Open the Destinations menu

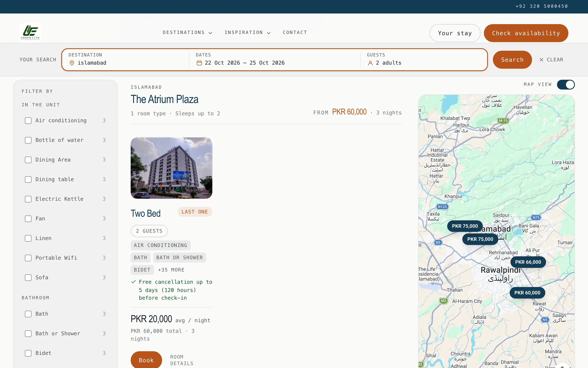187,33
